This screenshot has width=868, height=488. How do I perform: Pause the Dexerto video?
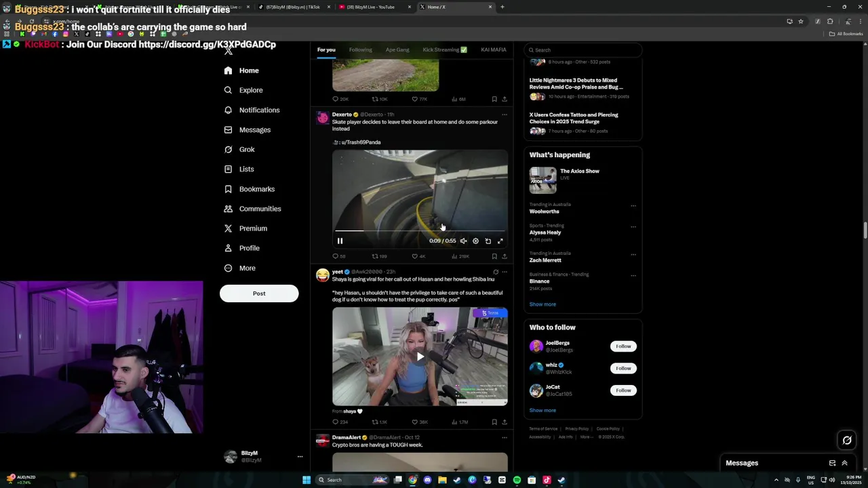340,241
